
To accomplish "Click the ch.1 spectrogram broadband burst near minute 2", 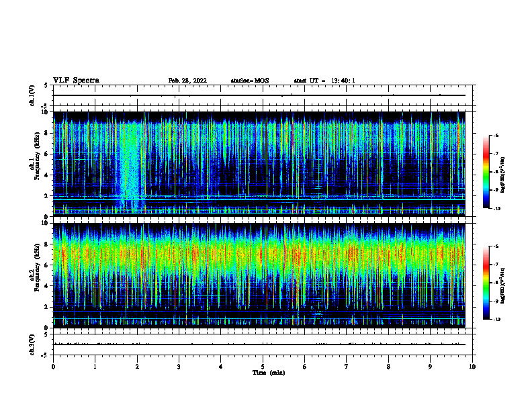I will click(132, 166).
